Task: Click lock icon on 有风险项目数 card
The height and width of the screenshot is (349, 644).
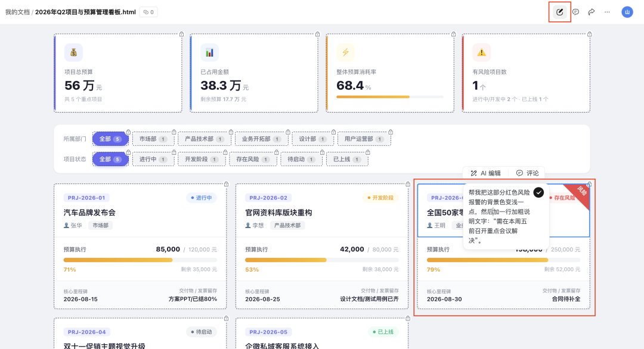Action: pos(589,34)
